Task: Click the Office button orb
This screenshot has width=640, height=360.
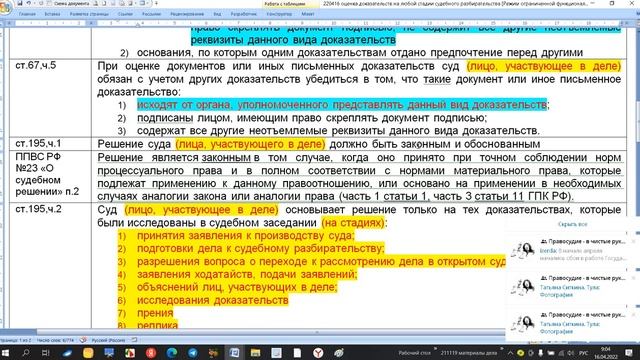Action: click(x=5, y=7)
